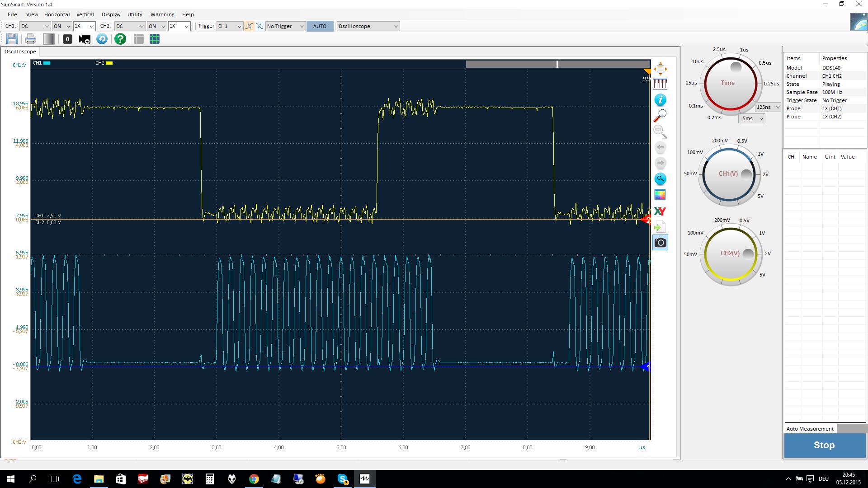The image size is (868, 488).
Task: Open CH1 probe 1X dropdown
Action: click(84, 26)
